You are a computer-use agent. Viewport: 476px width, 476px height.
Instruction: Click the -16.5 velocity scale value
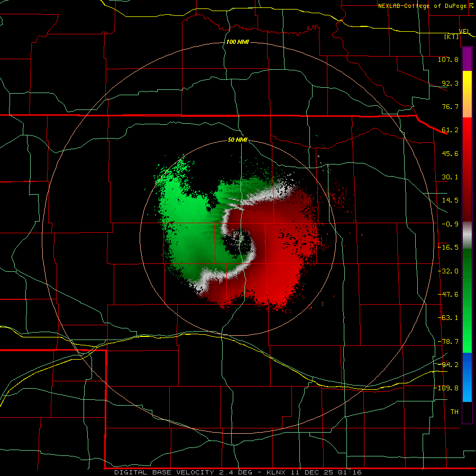point(448,248)
